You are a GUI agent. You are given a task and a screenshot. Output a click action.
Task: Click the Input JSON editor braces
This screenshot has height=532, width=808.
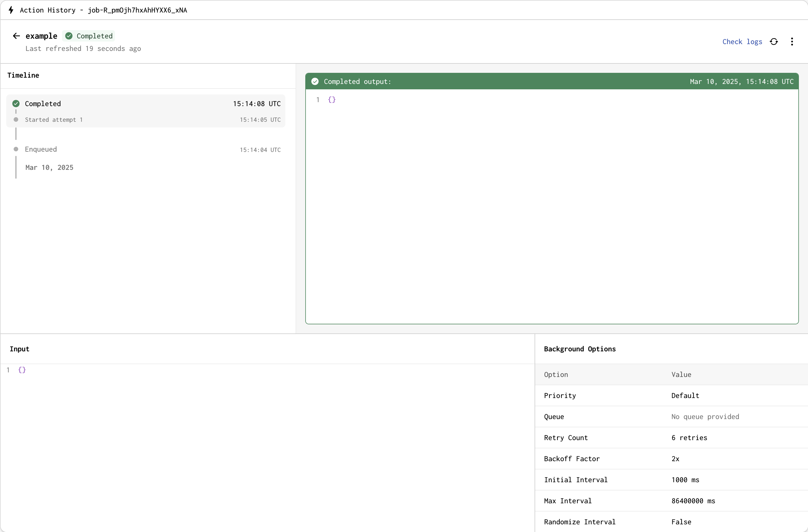click(22, 370)
